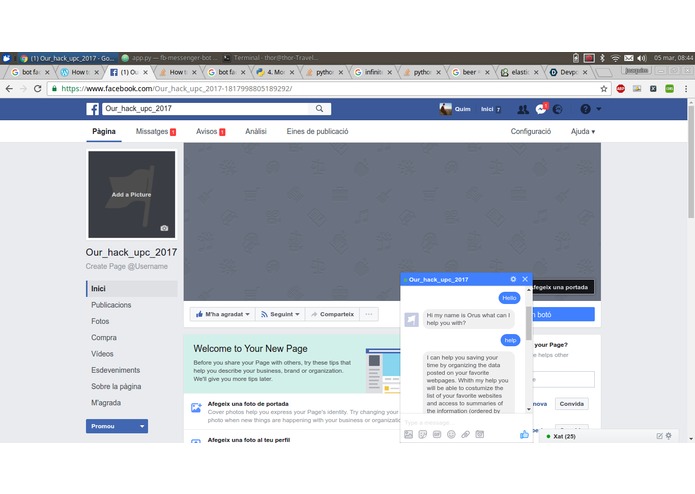Click the browser back arrow
The height and width of the screenshot is (494, 695).
(x=9, y=89)
